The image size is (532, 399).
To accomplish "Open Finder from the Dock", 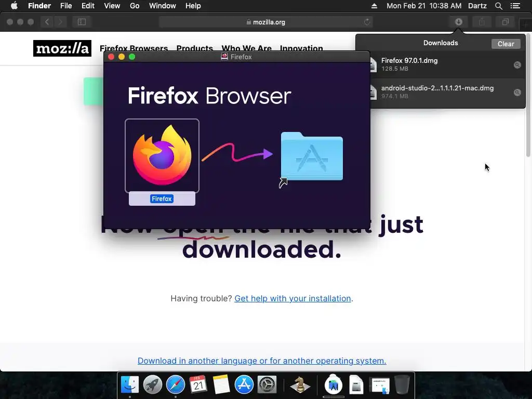I will click(130, 384).
